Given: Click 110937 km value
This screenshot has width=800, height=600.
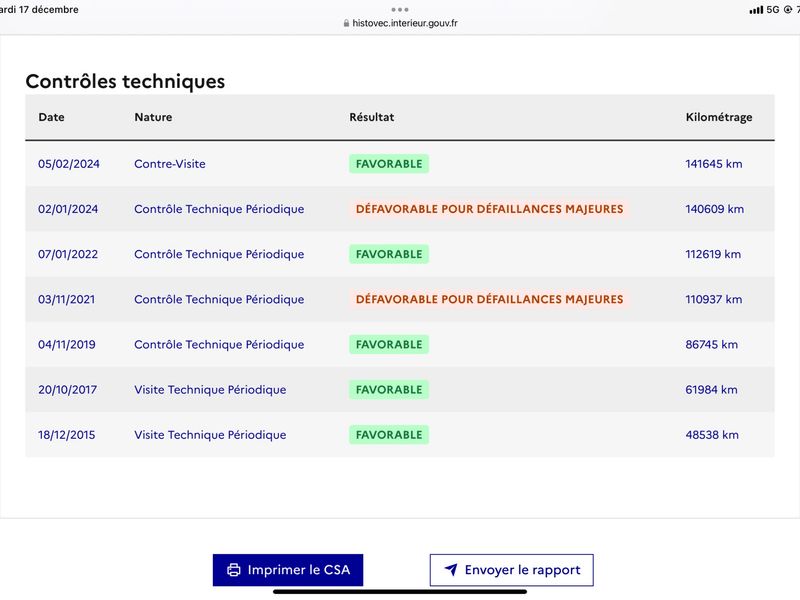Looking at the screenshot, I should pyautogui.click(x=714, y=299).
